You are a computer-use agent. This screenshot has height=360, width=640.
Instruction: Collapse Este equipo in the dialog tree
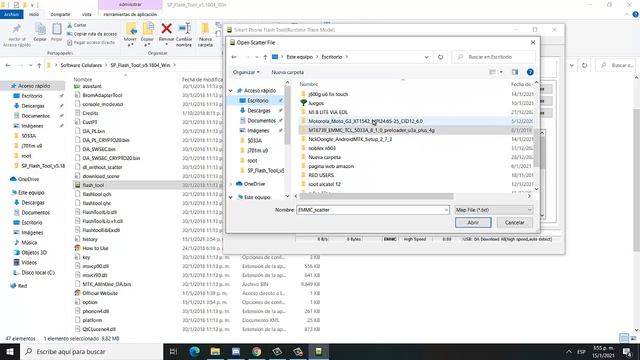click(x=231, y=197)
